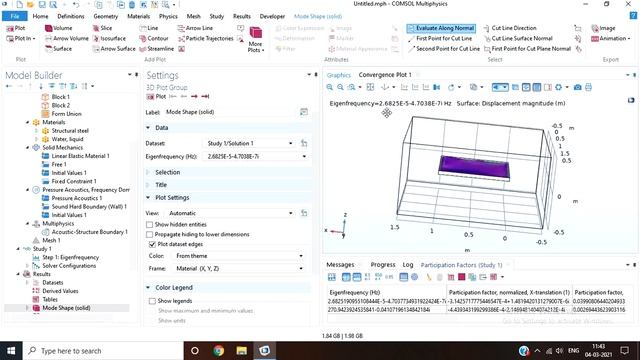This screenshot has width=640, height=360.
Task: Add a Slice plot
Action: tap(102, 28)
